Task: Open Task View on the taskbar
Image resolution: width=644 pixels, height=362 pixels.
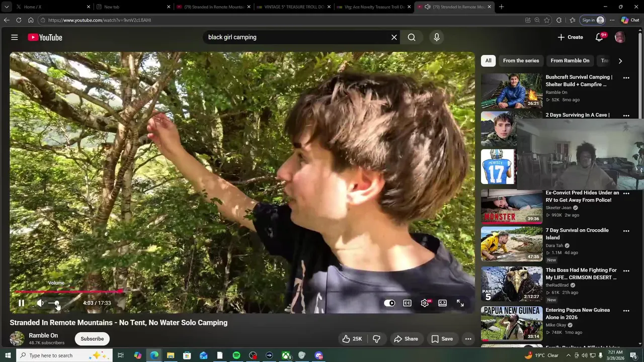Action: (121, 355)
